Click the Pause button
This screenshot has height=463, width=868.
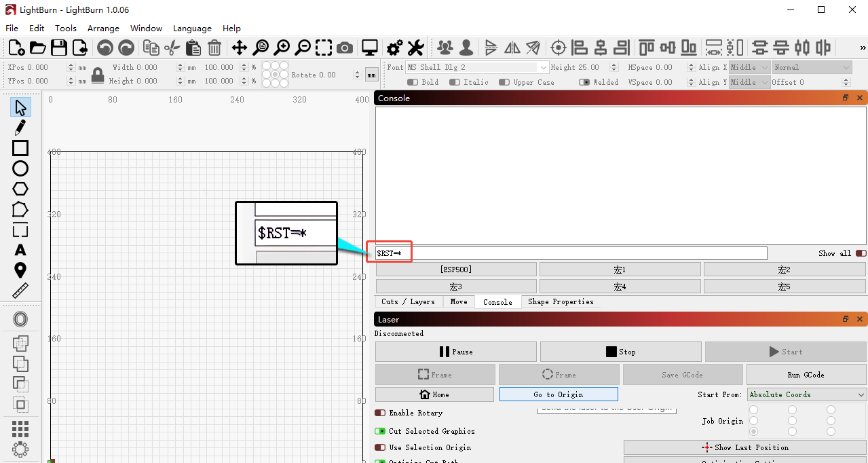[456, 352]
